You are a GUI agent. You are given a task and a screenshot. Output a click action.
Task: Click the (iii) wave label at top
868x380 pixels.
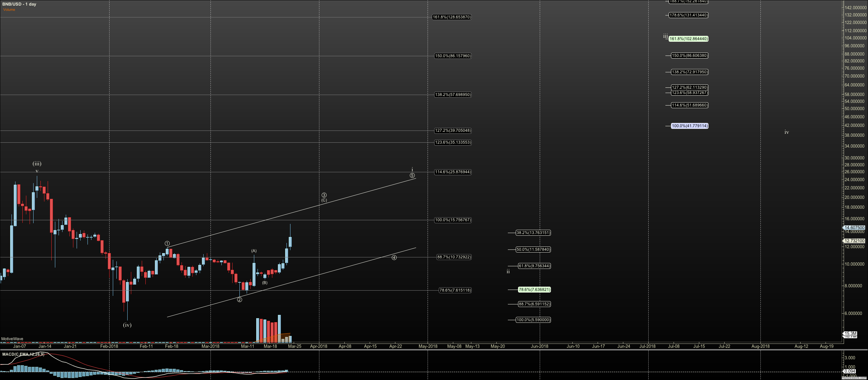37,163
